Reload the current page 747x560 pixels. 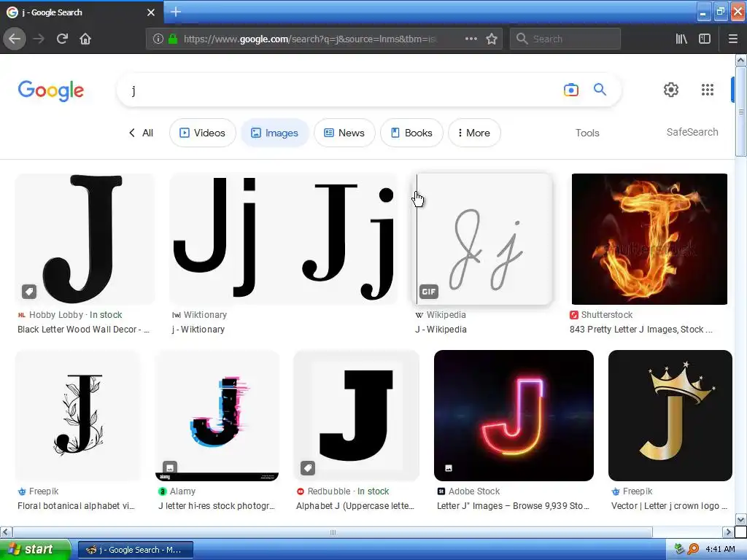[62, 39]
